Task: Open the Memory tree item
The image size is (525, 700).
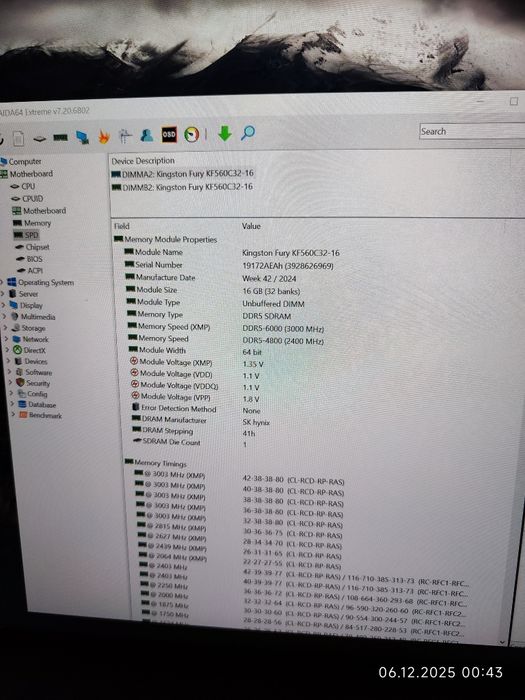Action: [37, 223]
